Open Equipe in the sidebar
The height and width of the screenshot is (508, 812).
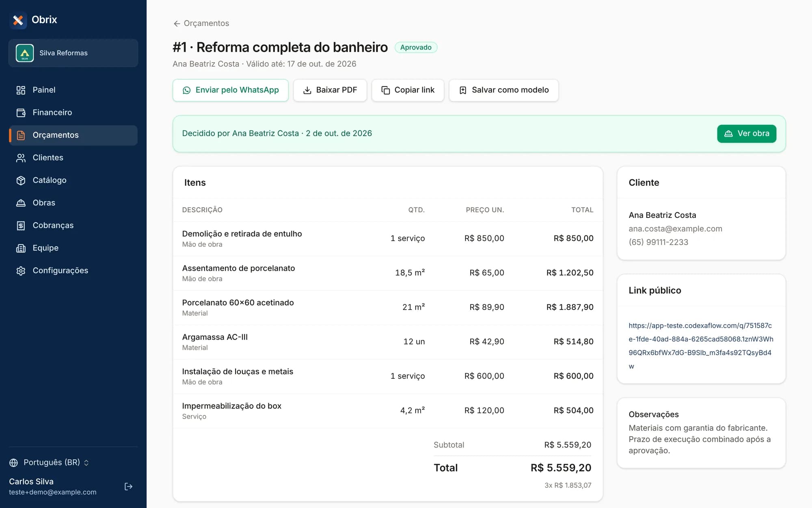(x=73, y=248)
